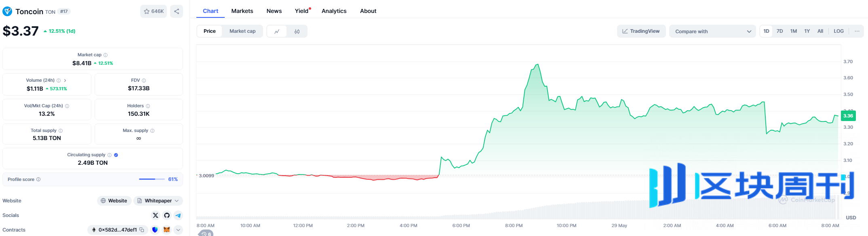Click the 29 May axis label
The image size is (868, 236).
619,225
